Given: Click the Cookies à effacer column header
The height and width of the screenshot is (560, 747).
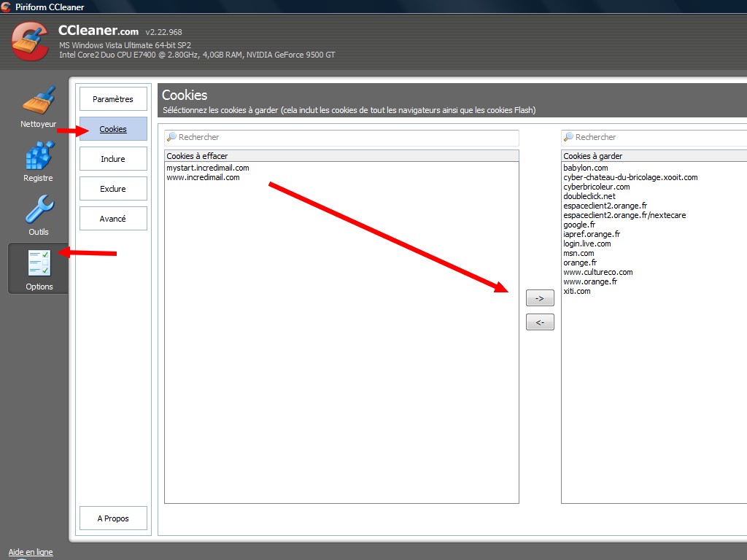Looking at the screenshot, I should [341, 156].
